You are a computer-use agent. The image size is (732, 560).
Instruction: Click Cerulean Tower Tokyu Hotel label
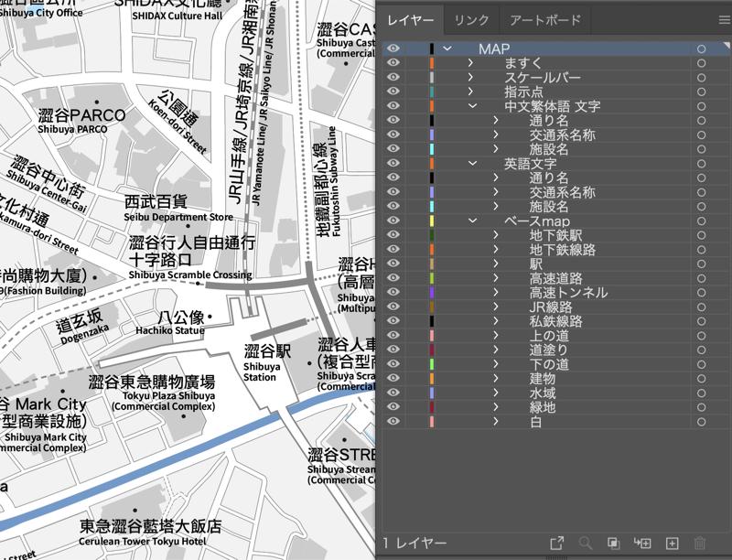(x=143, y=542)
